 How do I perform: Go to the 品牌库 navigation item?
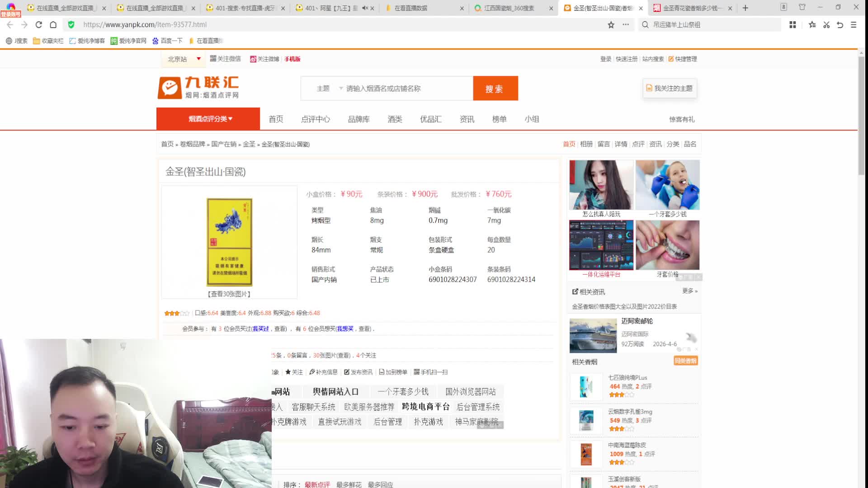(x=359, y=119)
